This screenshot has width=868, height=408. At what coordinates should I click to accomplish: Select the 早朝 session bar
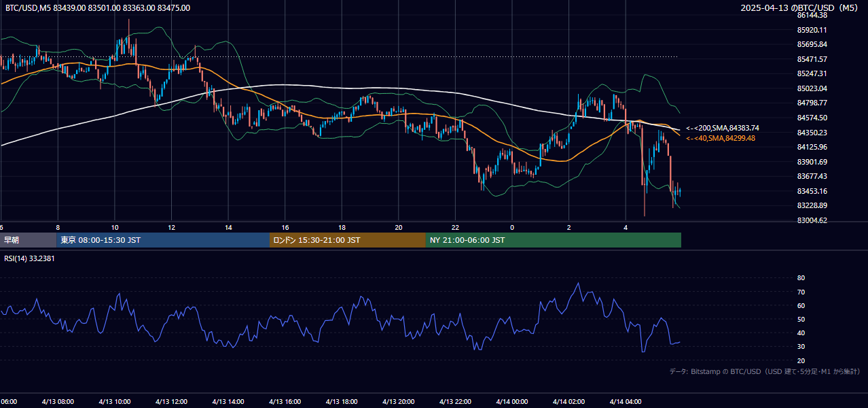pos(28,240)
